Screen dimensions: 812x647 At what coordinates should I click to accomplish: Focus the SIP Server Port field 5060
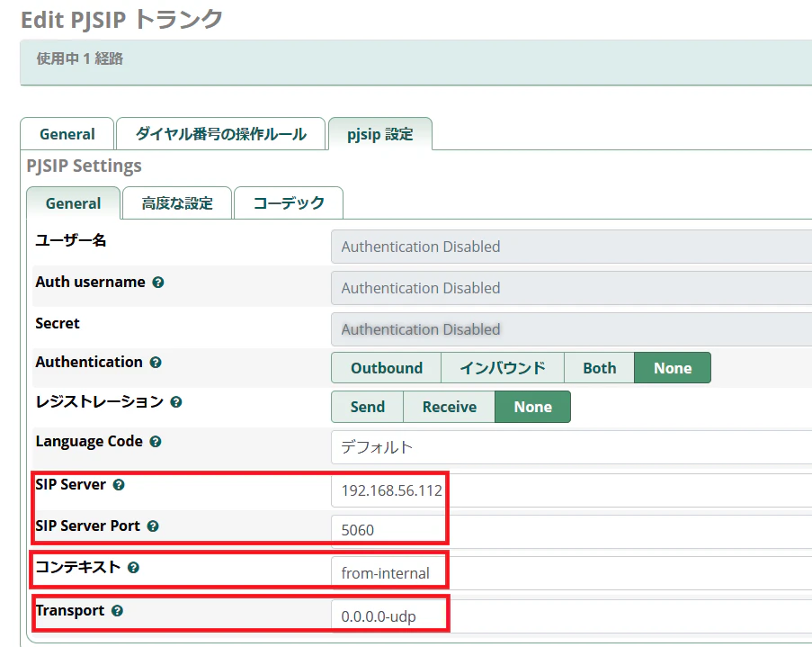point(572,532)
